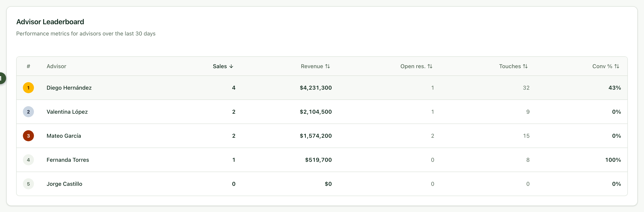Screen dimensions: 644x212
Task: Sort leaderboard by Conv % column
Action: 606,66
